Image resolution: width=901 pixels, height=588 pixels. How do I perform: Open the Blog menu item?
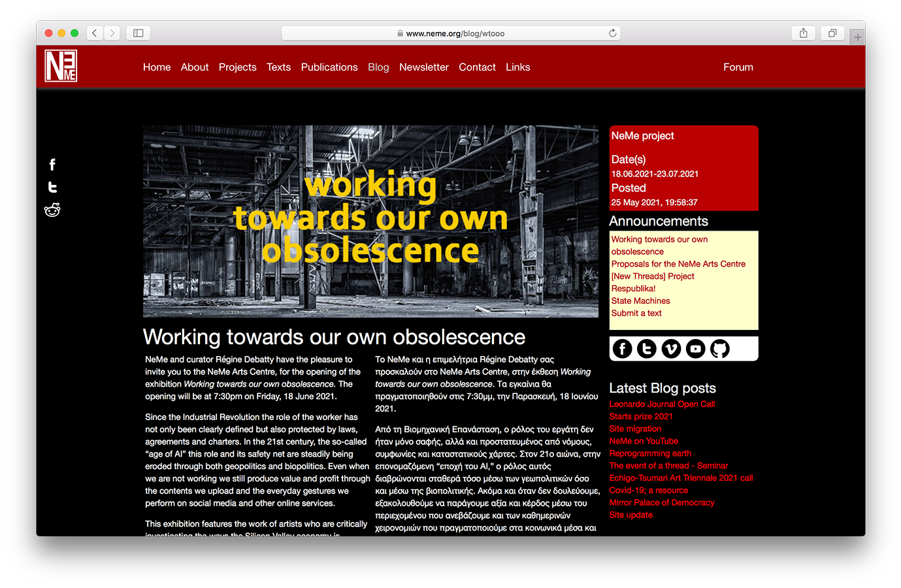coord(378,67)
